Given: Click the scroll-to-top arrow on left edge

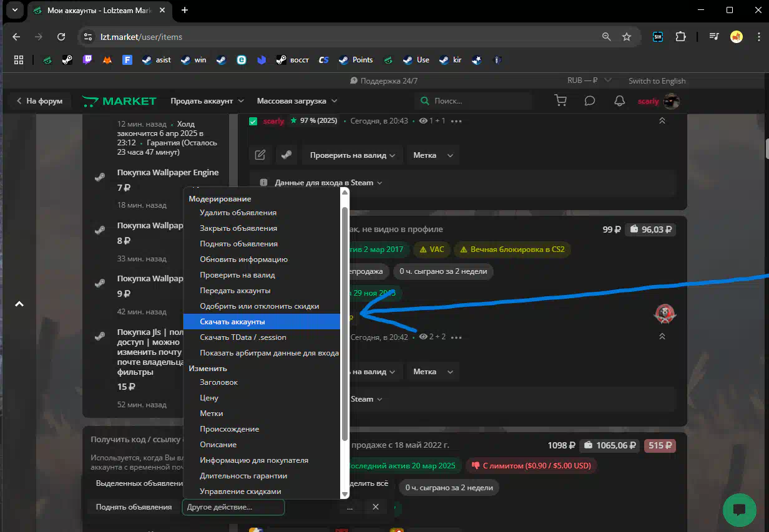Looking at the screenshot, I should tap(19, 304).
